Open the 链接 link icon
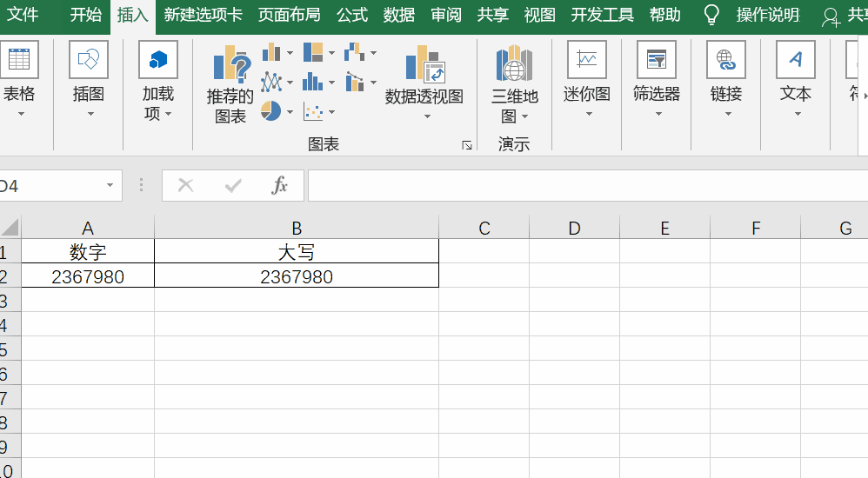 [x=725, y=59]
